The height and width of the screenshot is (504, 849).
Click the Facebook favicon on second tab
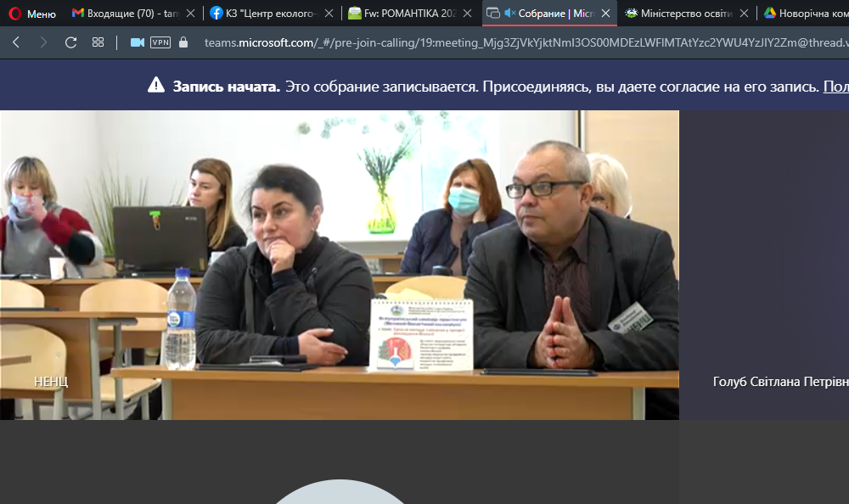tap(216, 13)
